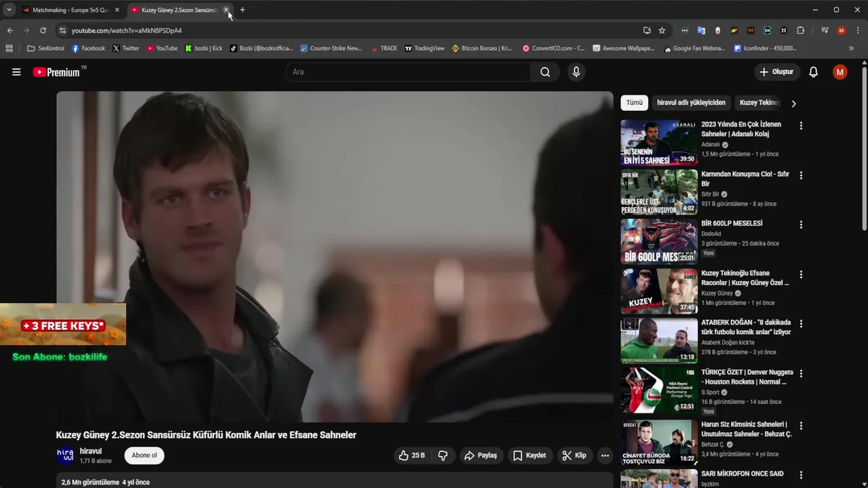Viewport: 868px width, 488px height.
Task: Open options for Karnından Konuşma Cio video
Action: pyautogui.click(x=801, y=176)
